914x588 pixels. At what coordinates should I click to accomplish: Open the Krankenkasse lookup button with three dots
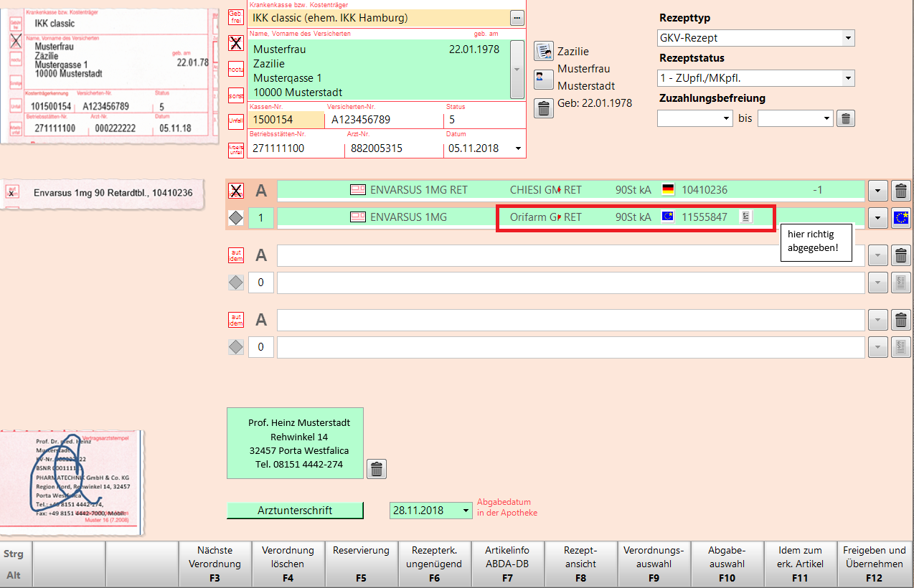(517, 17)
